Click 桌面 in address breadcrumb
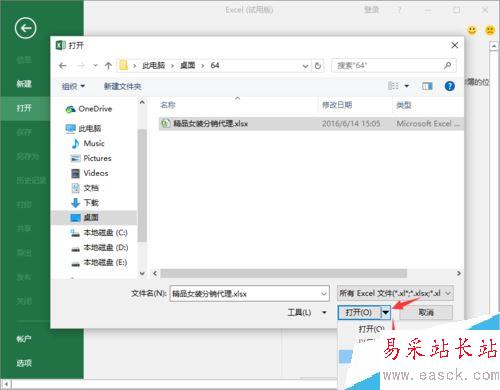Screen dimensions: 500x390 coord(187,66)
